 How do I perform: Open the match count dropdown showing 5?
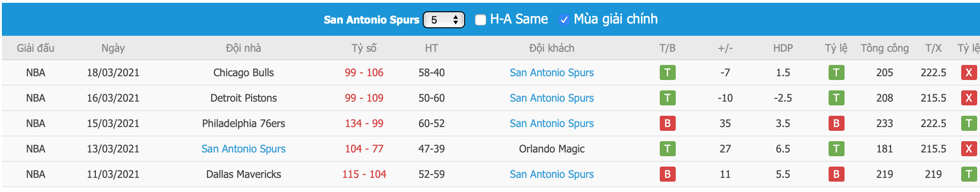pos(444,20)
